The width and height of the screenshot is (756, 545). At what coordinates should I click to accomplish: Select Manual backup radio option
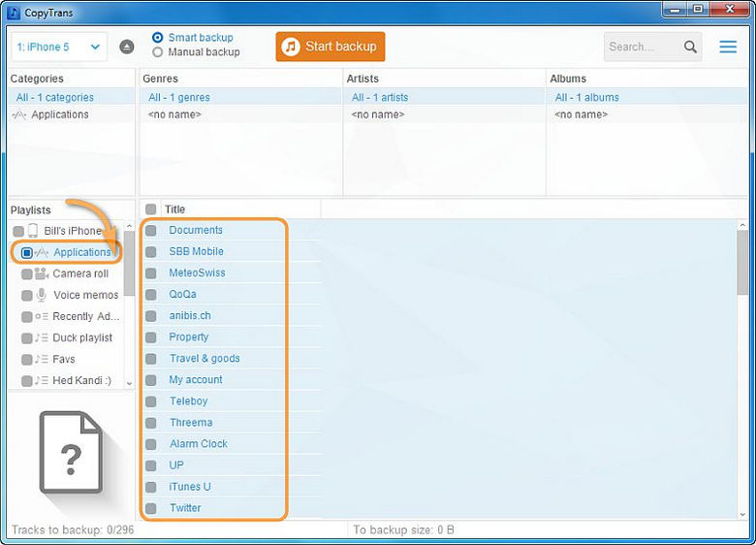tap(158, 52)
